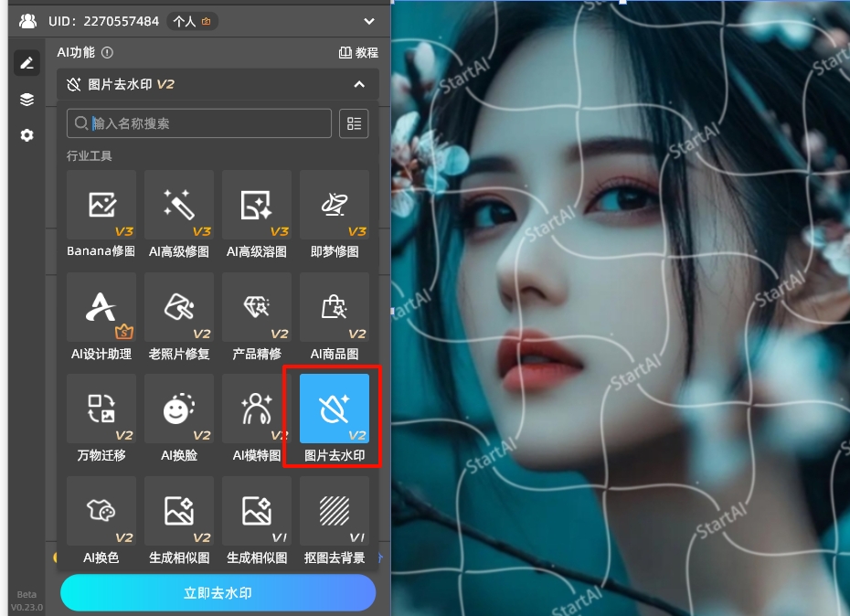Click the 立即去水印 button
The image size is (850, 616).
coord(218,593)
